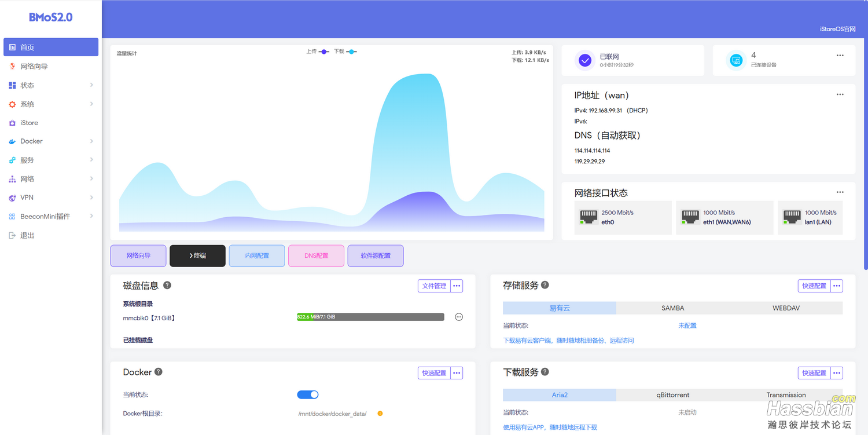Switch to the SAMBA storage tab
The image size is (868, 435).
672,308
